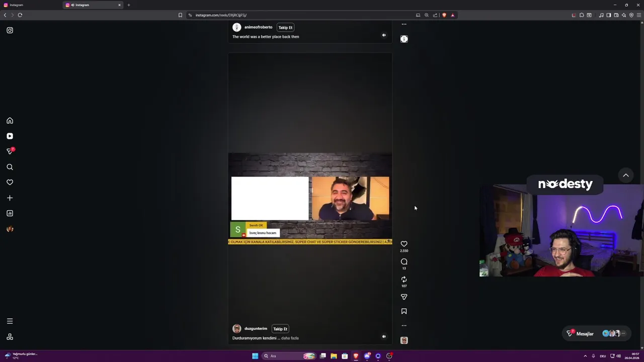Share page via address bar share icon
The image size is (644, 362).
(435, 15)
